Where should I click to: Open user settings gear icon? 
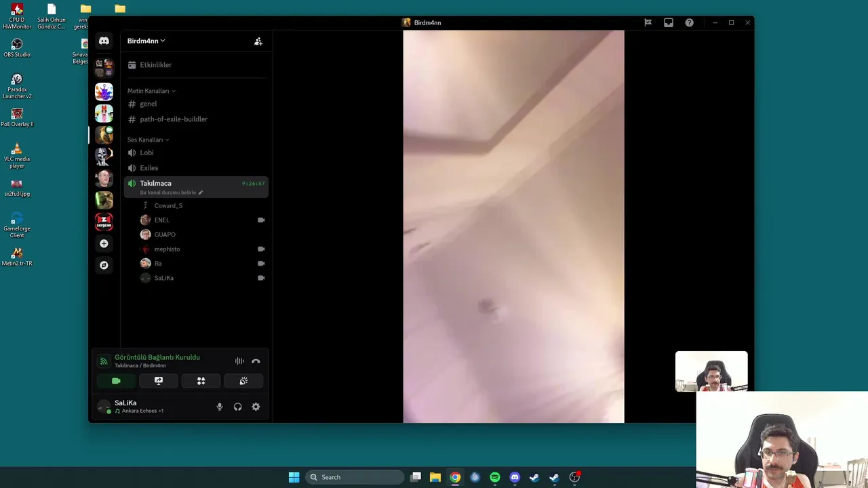pos(256,407)
